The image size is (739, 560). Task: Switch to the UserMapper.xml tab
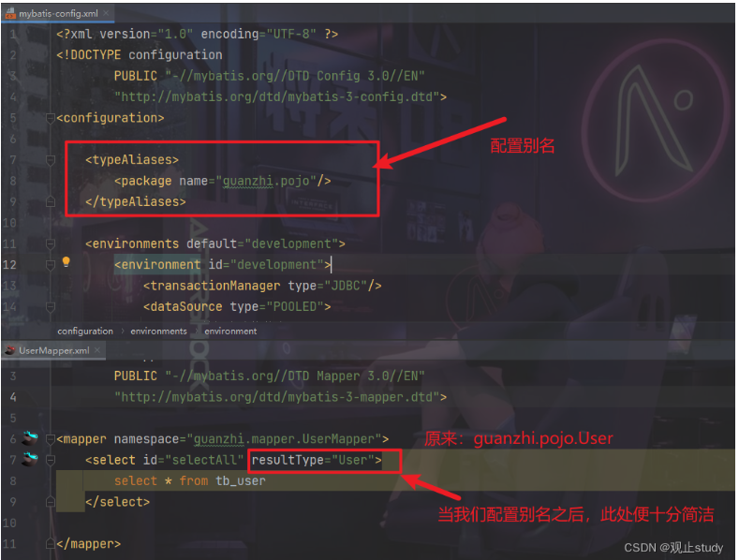coord(53,350)
